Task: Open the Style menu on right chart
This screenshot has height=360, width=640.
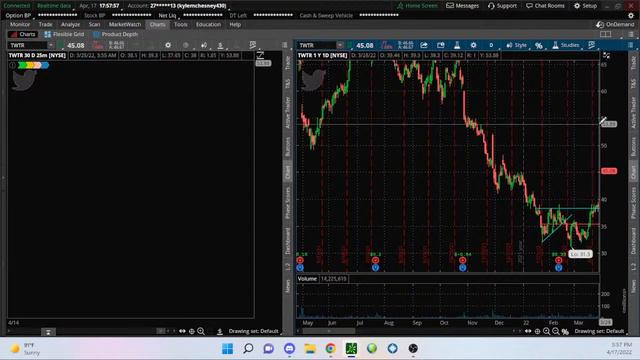Action: click(516, 45)
